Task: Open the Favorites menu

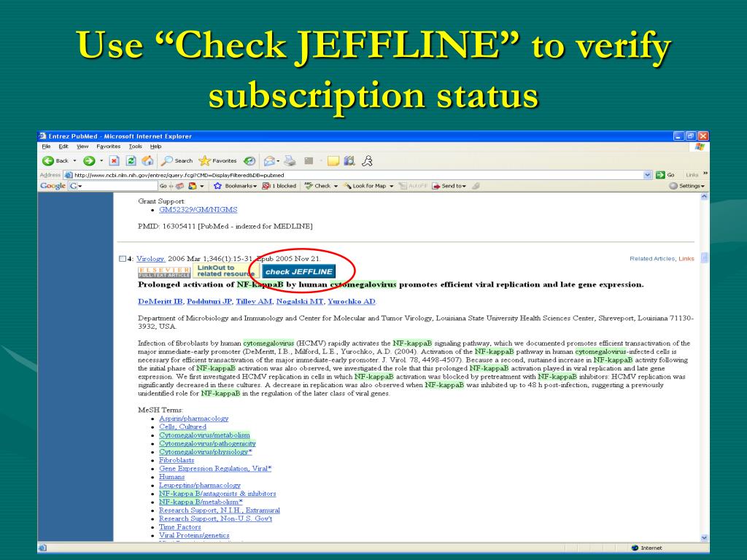Action: pos(108,147)
